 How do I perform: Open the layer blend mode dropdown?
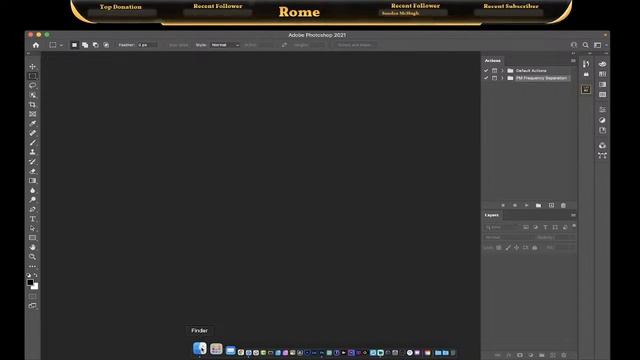[508, 237]
